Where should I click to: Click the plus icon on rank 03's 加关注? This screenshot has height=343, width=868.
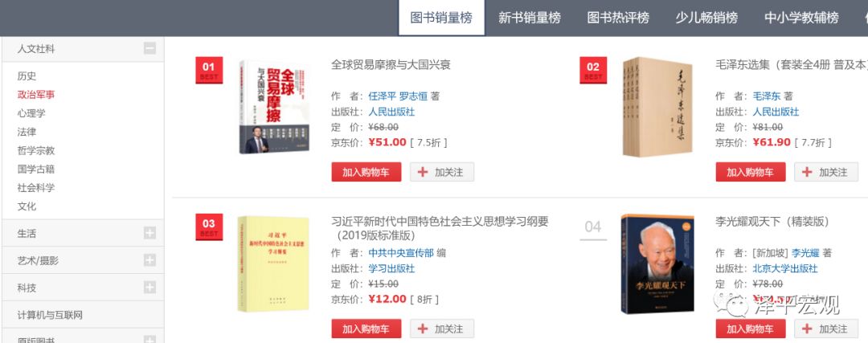[x=423, y=329]
